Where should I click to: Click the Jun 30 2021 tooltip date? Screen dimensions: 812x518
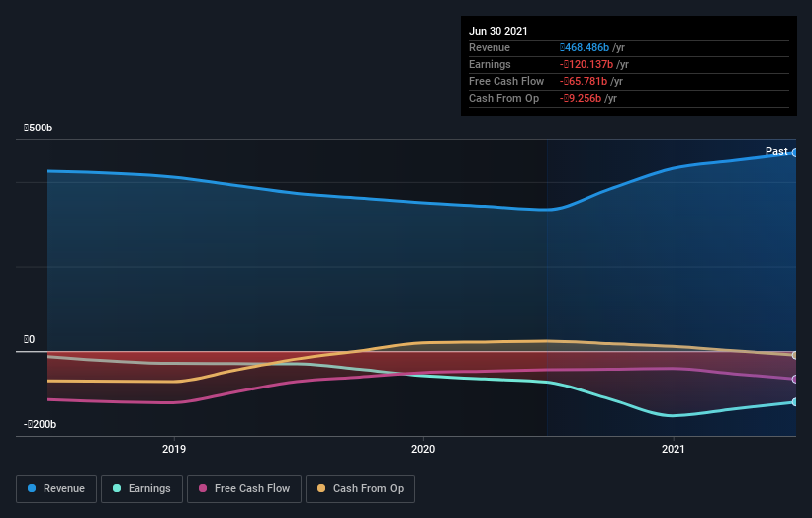click(498, 31)
